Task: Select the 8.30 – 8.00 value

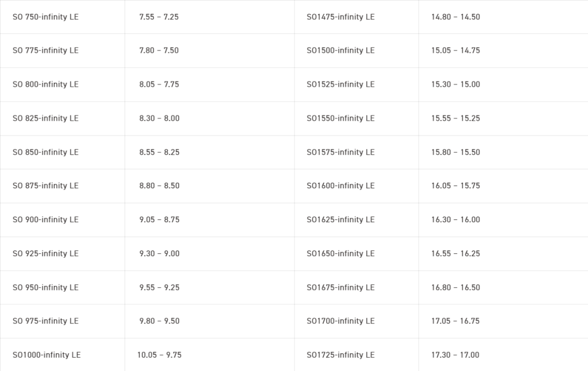Action: [159, 118]
